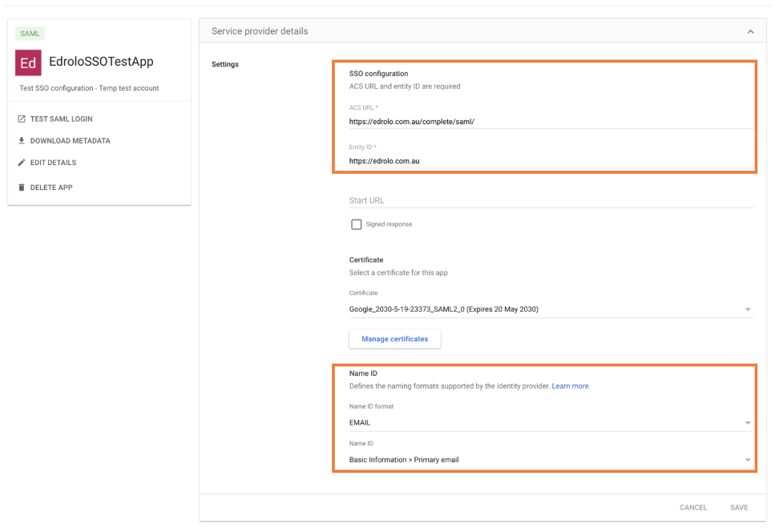The width and height of the screenshot is (779, 532).
Task: Click the Manage certificates button
Action: click(394, 339)
